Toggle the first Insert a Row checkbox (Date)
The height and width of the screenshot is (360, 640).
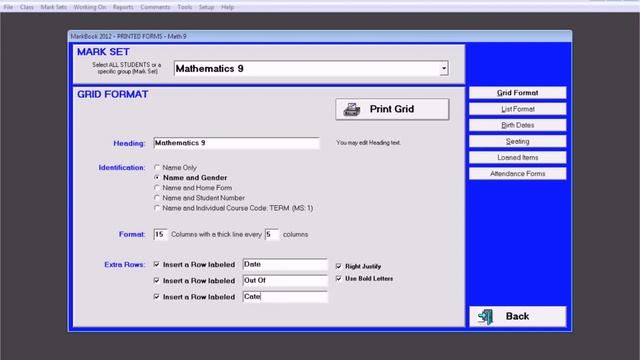pyautogui.click(x=157, y=264)
